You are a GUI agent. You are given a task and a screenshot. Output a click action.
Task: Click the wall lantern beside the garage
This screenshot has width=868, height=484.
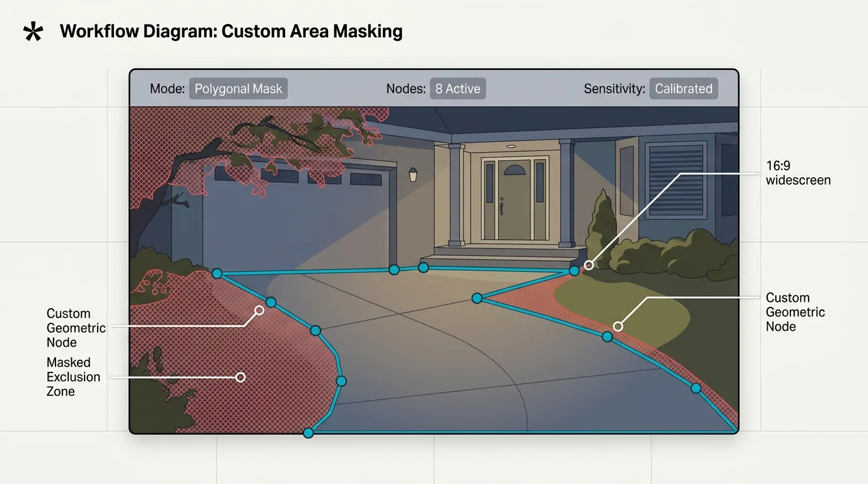point(413,174)
